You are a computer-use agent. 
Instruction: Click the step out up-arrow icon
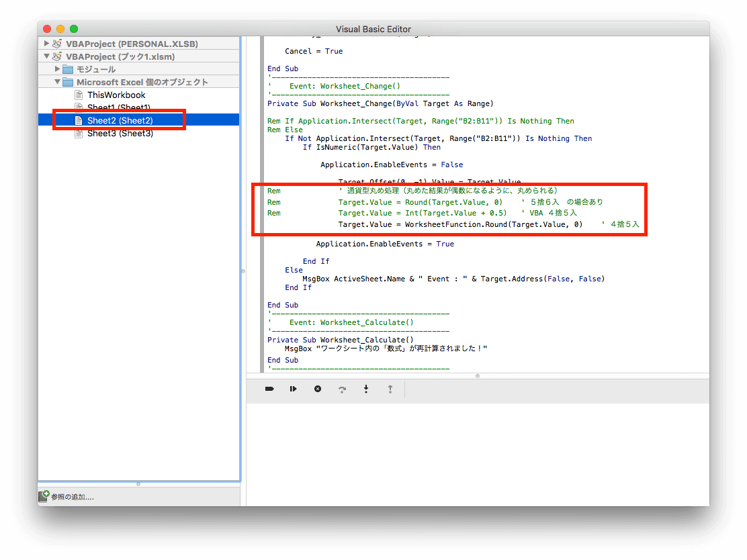point(390,389)
